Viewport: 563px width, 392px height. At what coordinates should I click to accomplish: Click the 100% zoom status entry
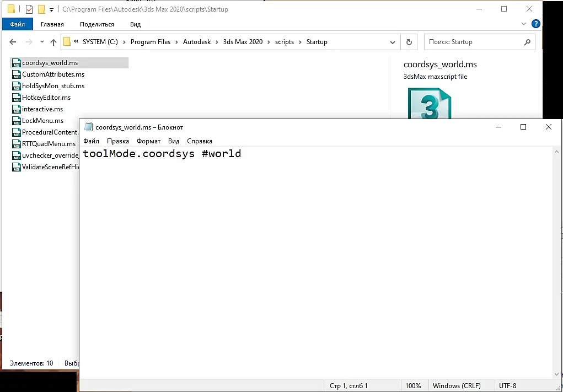pyautogui.click(x=413, y=386)
